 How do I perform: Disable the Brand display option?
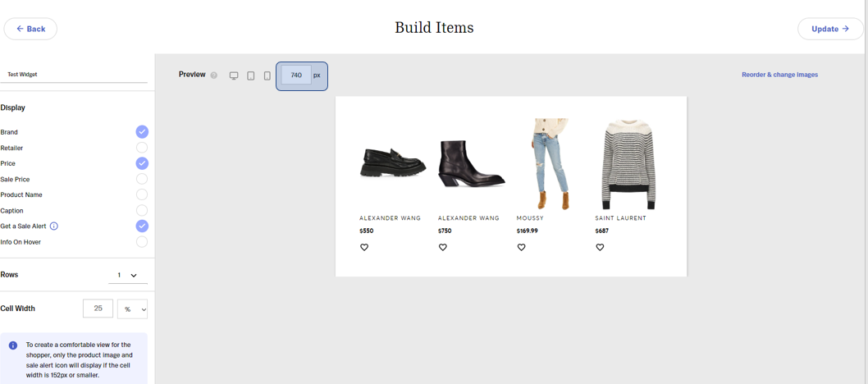142,132
